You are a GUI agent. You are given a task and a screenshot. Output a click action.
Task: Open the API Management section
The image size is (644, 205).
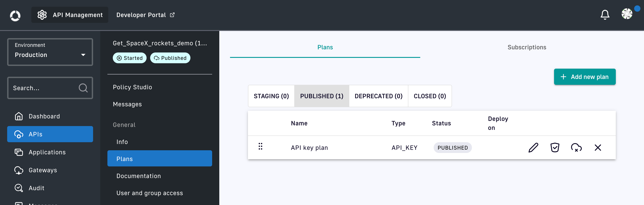point(70,15)
